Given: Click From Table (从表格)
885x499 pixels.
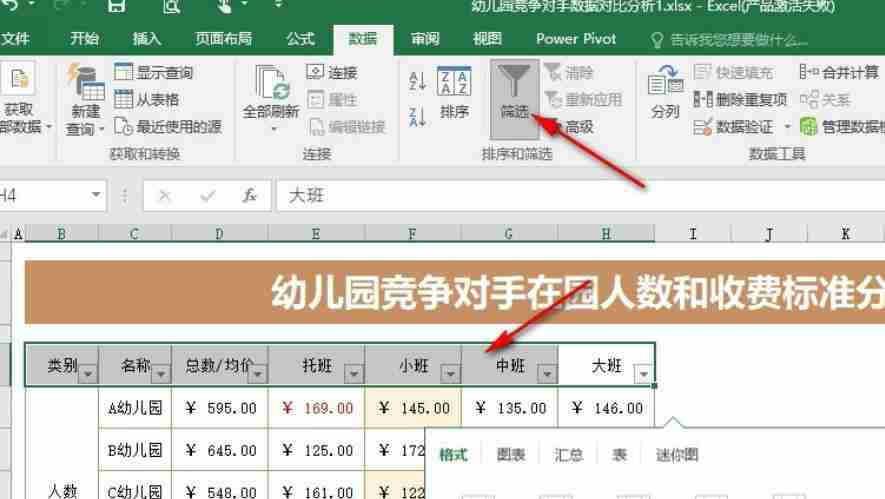Looking at the screenshot, I should (147, 99).
